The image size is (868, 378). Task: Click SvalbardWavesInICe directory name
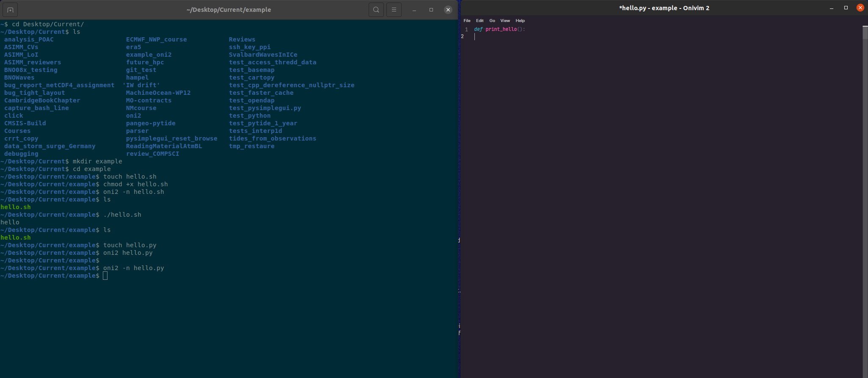coord(263,55)
